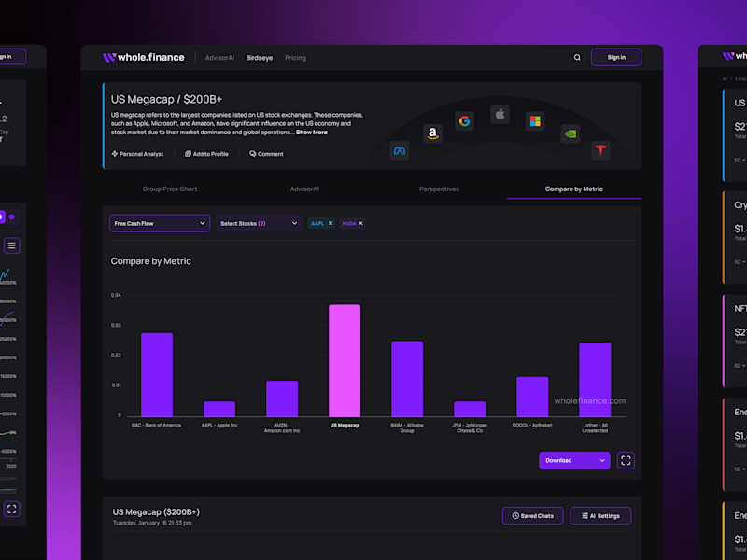The height and width of the screenshot is (560, 747).
Task: Click the 'US Megacap ($200B+)' chat title
Action: [156, 511]
